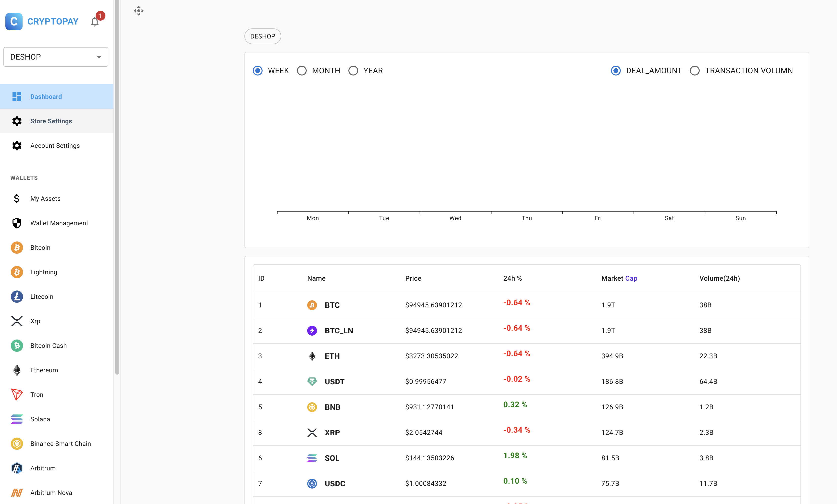This screenshot has width=837, height=504.
Task: Click the Thu label on chart axis
Action: [527, 218]
